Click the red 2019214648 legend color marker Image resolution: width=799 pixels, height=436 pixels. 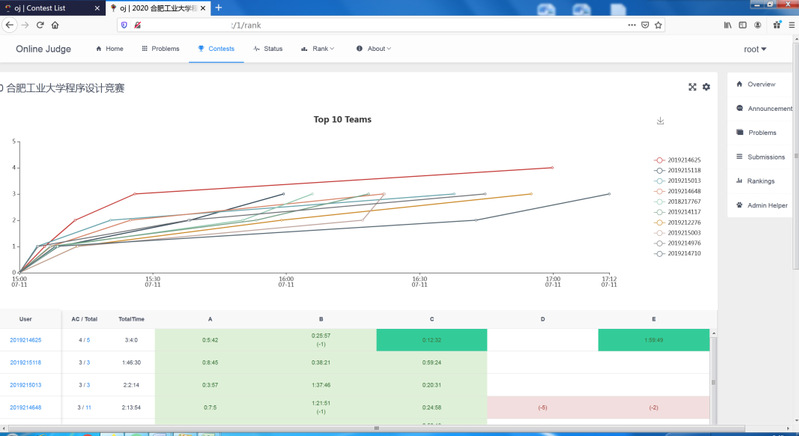659,191
